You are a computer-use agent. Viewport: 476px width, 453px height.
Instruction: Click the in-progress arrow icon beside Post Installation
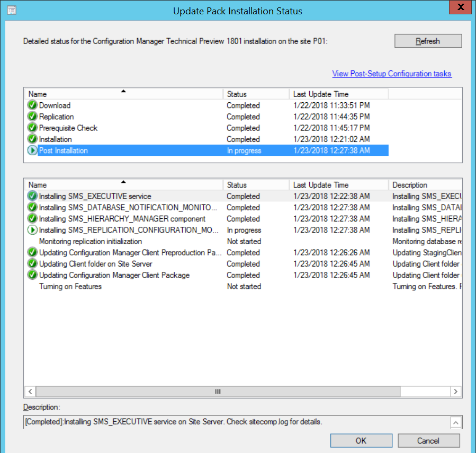point(32,150)
